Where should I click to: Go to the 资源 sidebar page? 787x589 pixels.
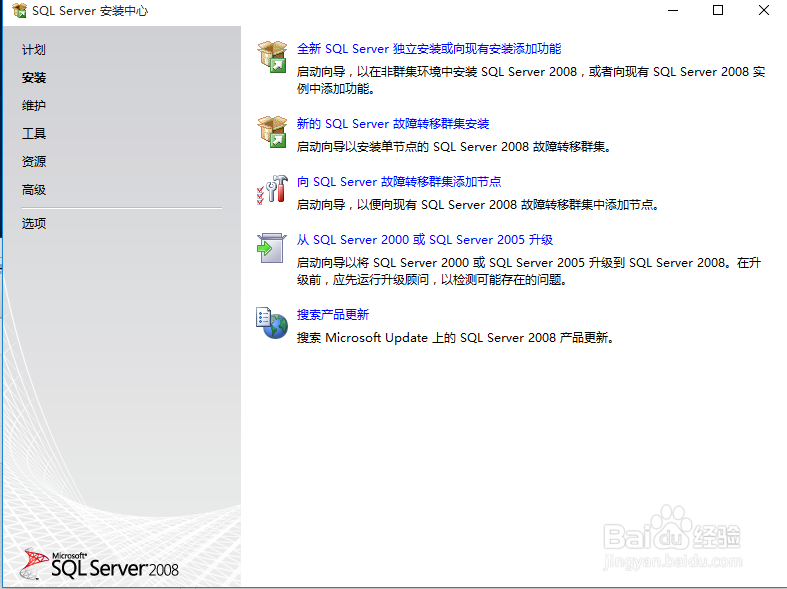34,162
